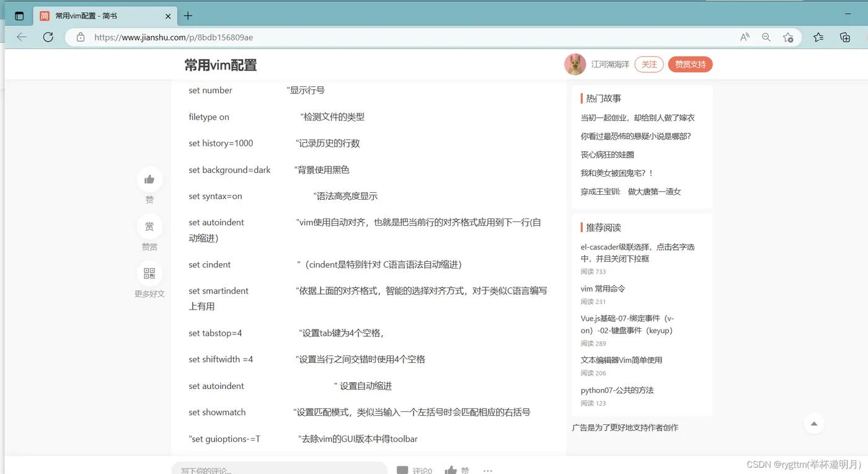This screenshot has width=868, height=474.
Task: Click the 赏 reward circle button
Action: 149,226
